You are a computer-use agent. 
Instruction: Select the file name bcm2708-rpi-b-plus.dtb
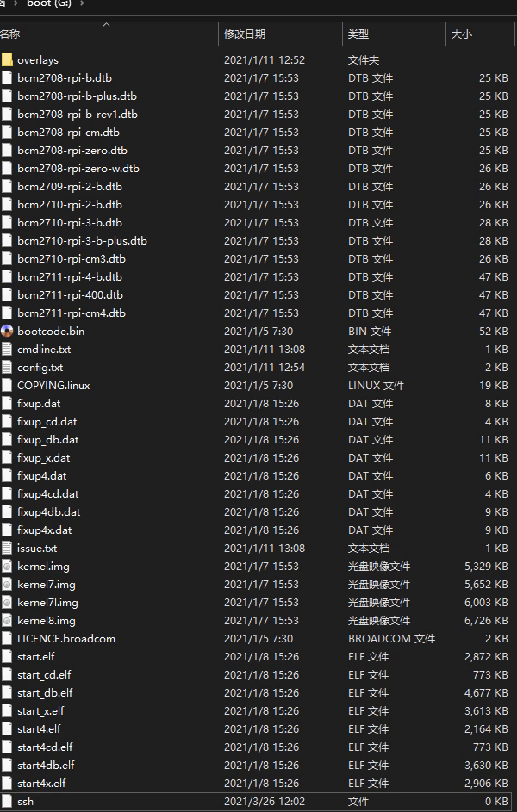pyautogui.click(x=78, y=96)
